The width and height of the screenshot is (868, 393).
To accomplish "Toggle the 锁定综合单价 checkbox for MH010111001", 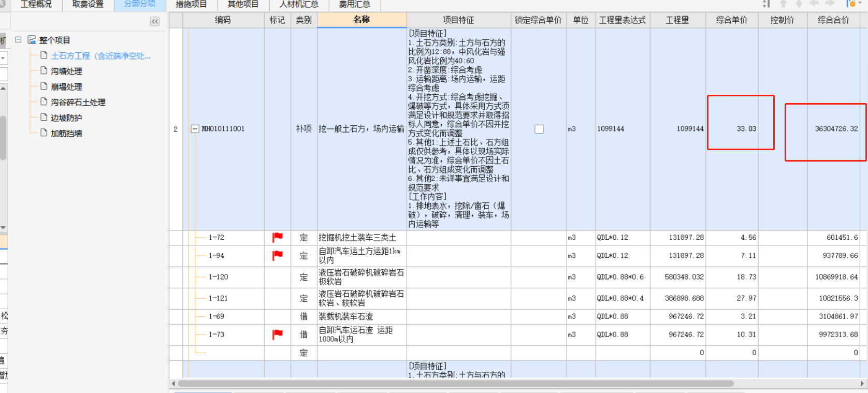I will click(539, 129).
